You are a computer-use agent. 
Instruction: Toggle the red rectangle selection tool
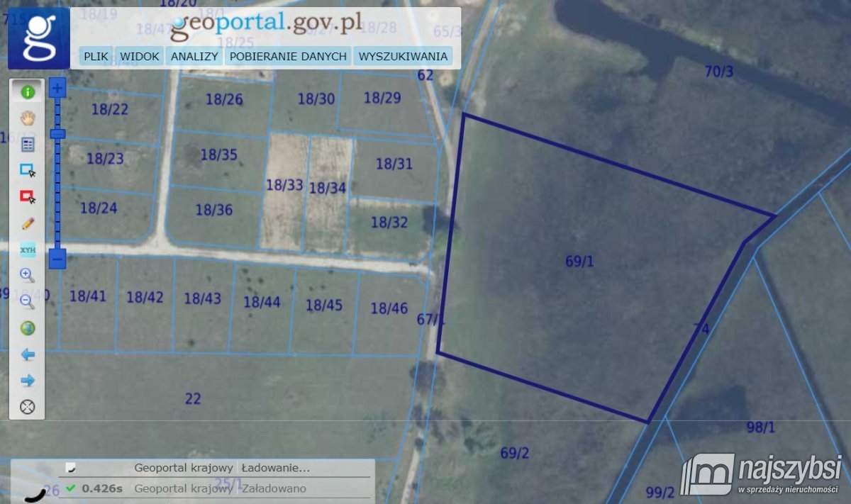(x=27, y=196)
